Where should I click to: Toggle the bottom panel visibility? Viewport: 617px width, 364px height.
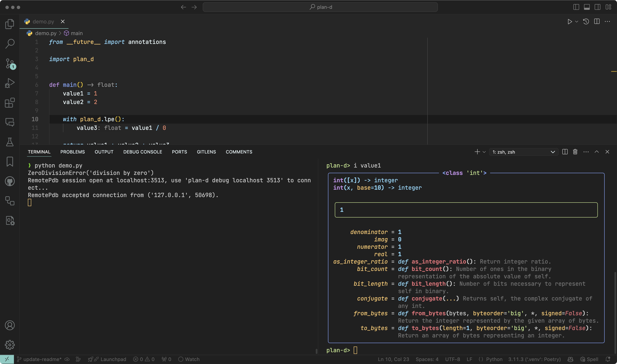[587, 7]
